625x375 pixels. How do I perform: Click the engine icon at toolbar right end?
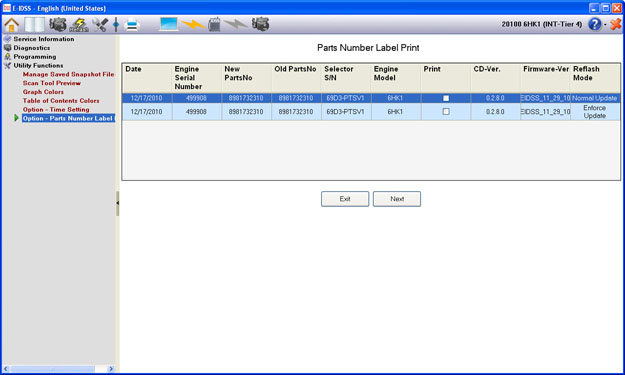click(261, 24)
